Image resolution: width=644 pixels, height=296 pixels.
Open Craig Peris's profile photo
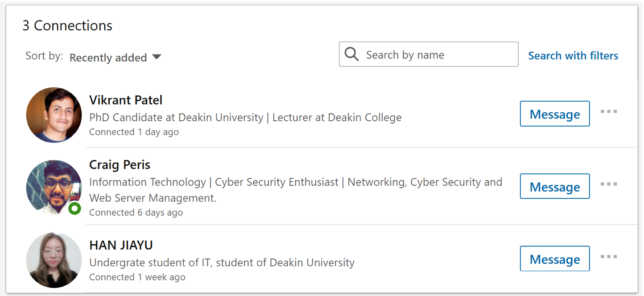[54, 187]
